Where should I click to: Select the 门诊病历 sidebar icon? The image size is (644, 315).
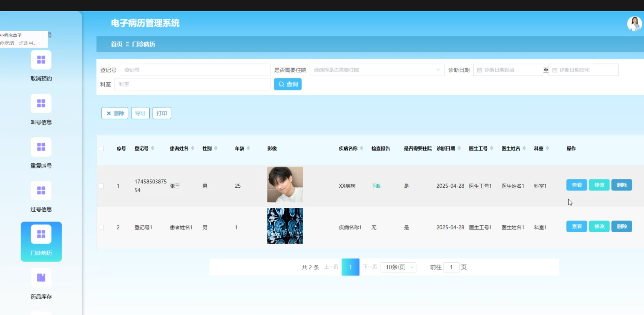pyautogui.click(x=41, y=235)
